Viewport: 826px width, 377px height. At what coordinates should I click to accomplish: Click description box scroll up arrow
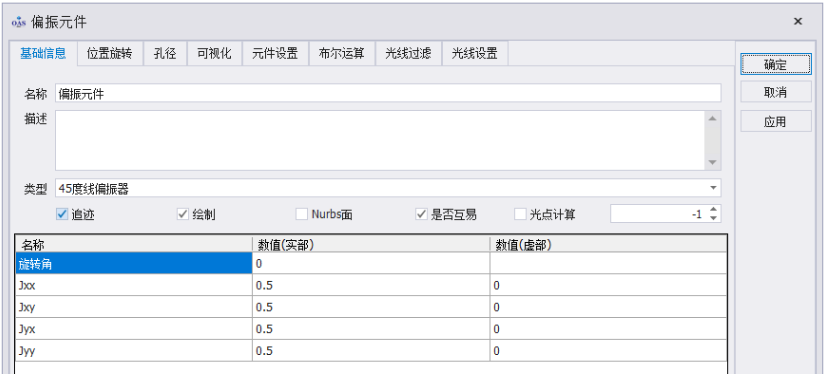point(713,118)
